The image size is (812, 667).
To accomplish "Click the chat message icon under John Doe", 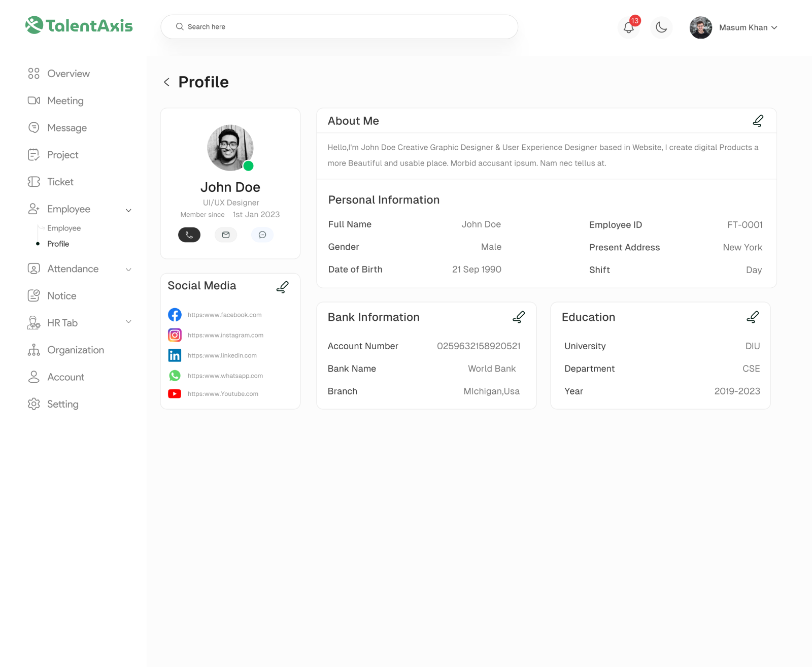I will [262, 235].
